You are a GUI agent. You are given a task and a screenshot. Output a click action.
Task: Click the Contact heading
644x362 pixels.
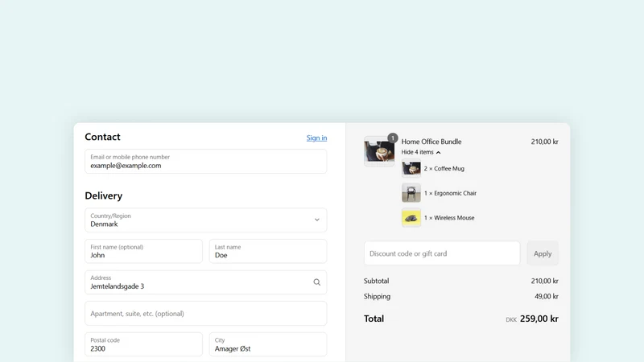(x=103, y=137)
